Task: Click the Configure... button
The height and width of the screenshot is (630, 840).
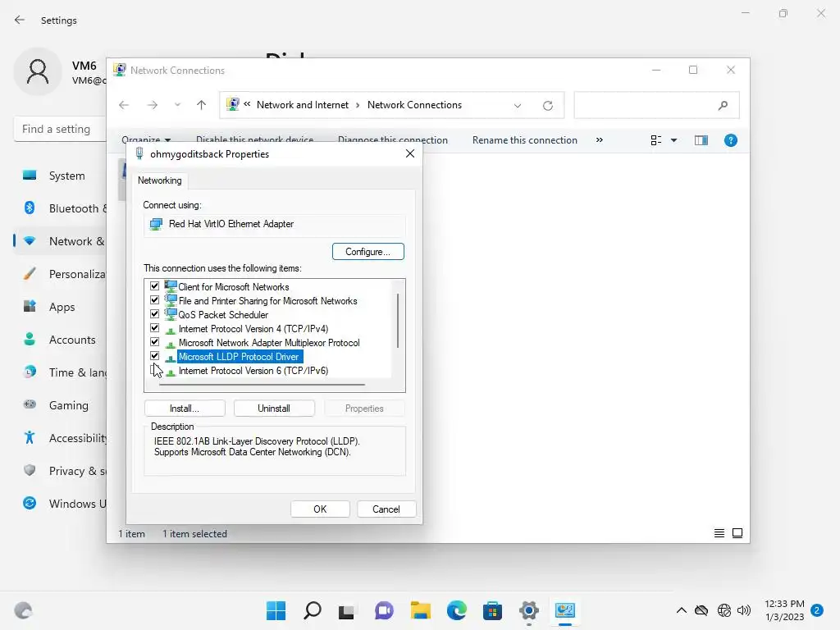Action: point(368,252)
